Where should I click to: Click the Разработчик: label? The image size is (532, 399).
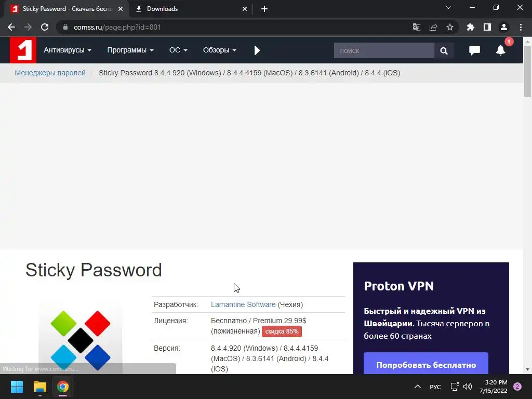pos(176,304)
